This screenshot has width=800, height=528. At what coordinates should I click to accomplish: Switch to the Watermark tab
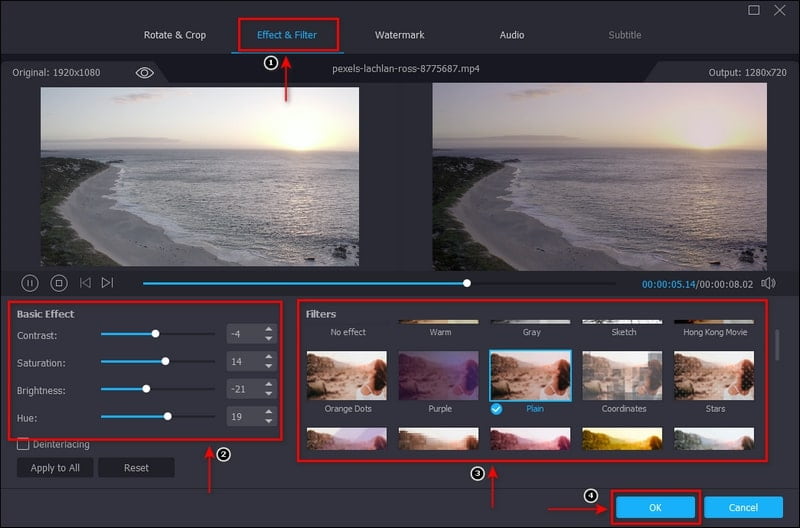point(399,35)
